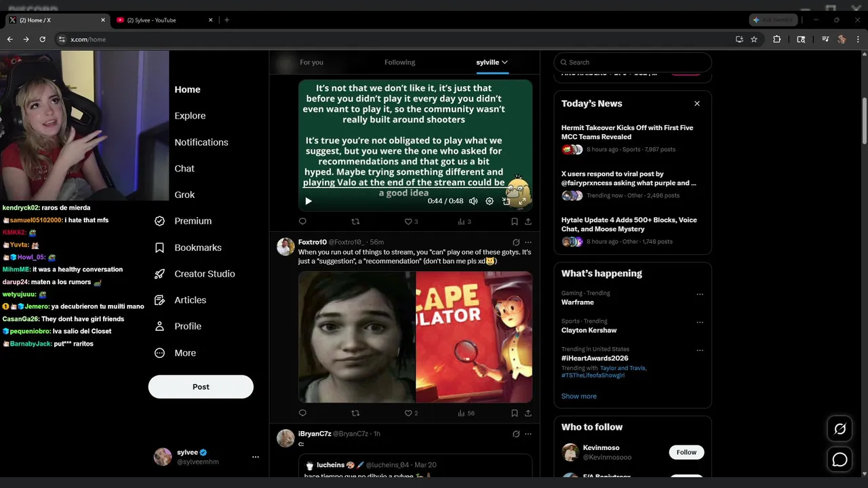This screenshot has width=868, height=488.
Task: Open Hytale Update 4 news story
Action: pyautogui.click(x=629, y=224)
